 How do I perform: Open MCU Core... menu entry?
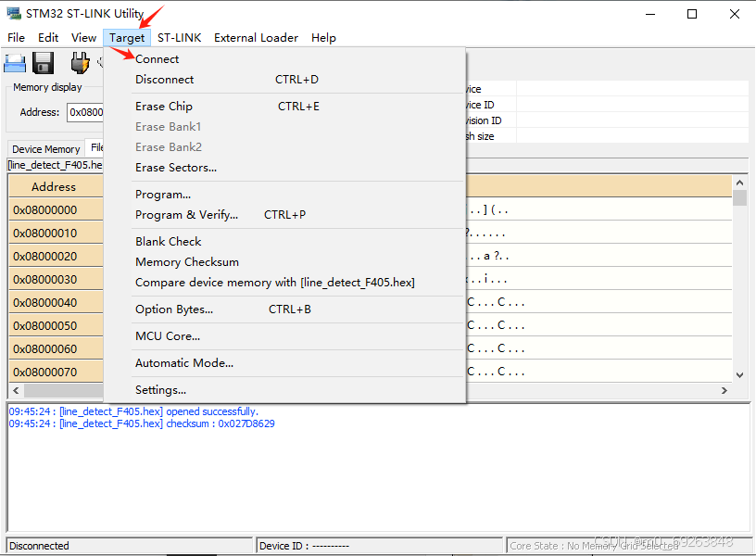(x=284, y=336)
